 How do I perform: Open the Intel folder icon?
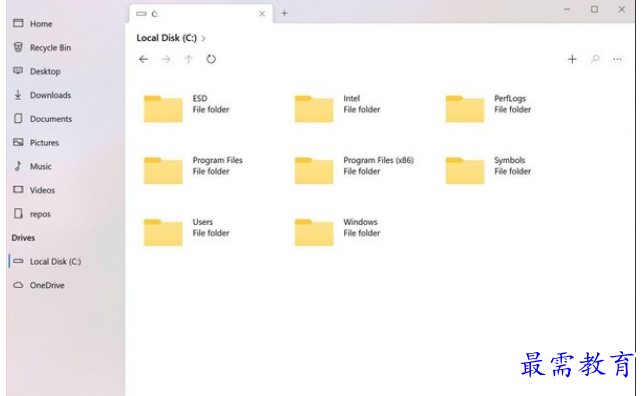click(x=314, y=109)
